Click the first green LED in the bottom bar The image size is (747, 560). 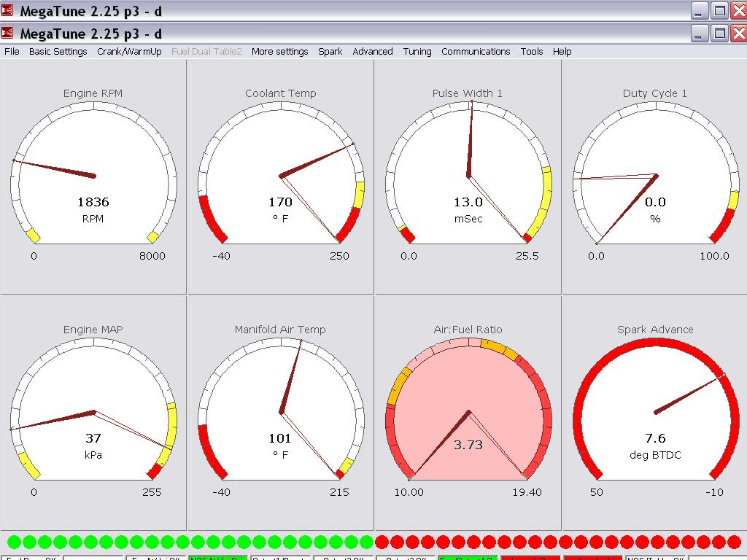pyautogui.click(x=13, y=542)
